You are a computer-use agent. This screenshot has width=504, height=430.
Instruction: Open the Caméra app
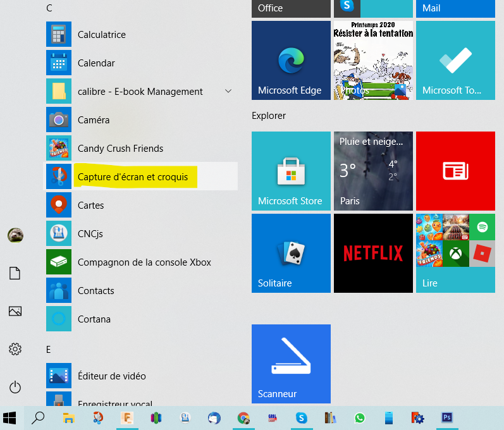(140, 120)
